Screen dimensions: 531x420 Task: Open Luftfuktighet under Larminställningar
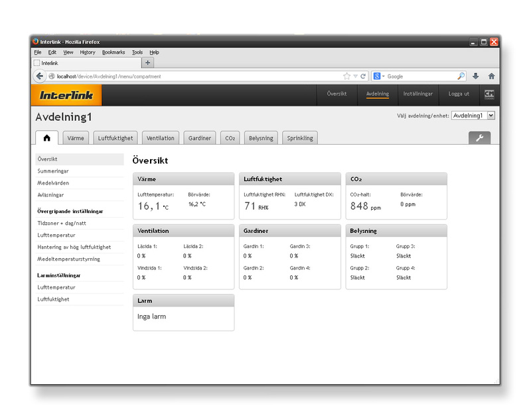point(80,299)
